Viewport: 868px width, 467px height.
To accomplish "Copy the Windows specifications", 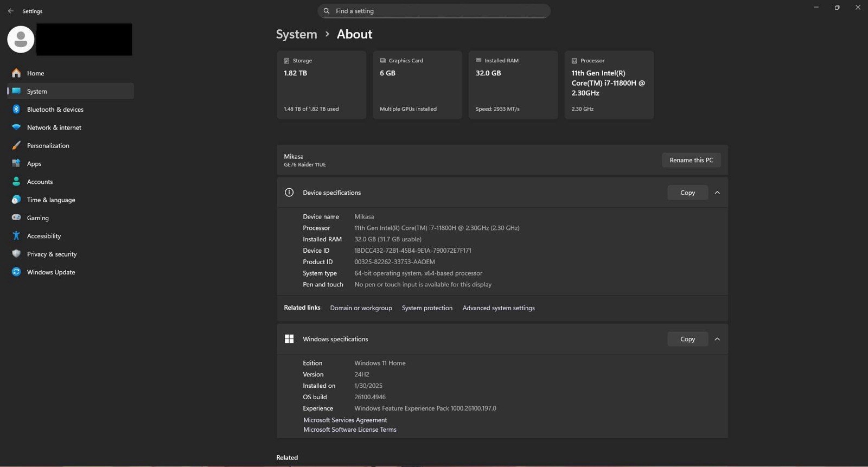I will coord(687,339).
